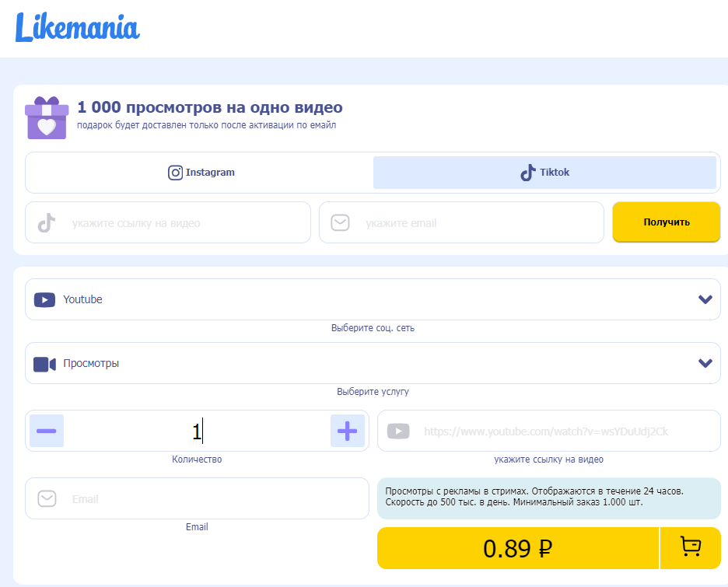Open the Просмотры service dropdown chevron

pos(705,363)
